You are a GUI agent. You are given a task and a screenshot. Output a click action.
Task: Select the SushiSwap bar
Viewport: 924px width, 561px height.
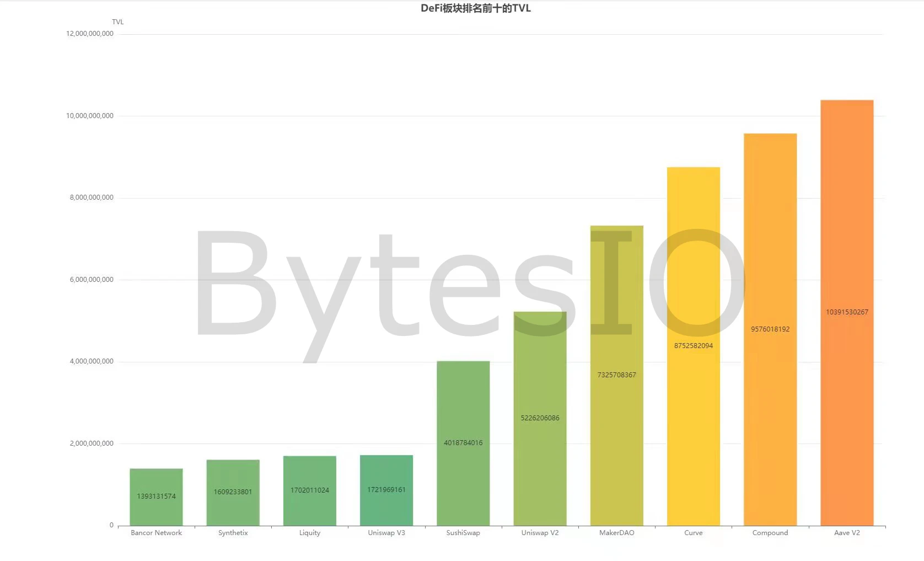pos(463,444)
